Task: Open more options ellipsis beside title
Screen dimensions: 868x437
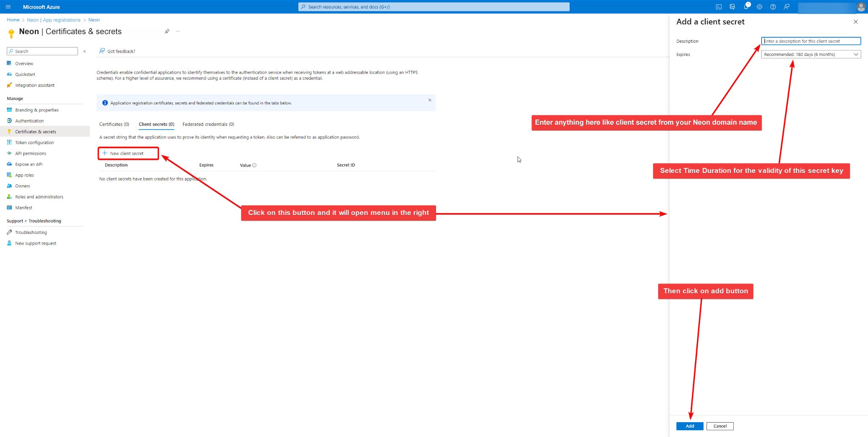Action: pyautogui.click(x=178, y=31)
